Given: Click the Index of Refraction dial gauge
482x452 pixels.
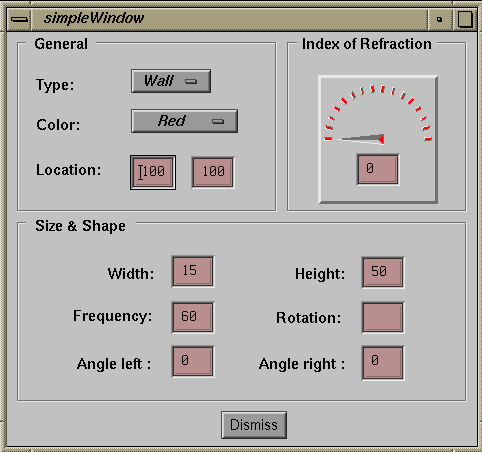Looking at the screenshot, I should coord(378,139).
